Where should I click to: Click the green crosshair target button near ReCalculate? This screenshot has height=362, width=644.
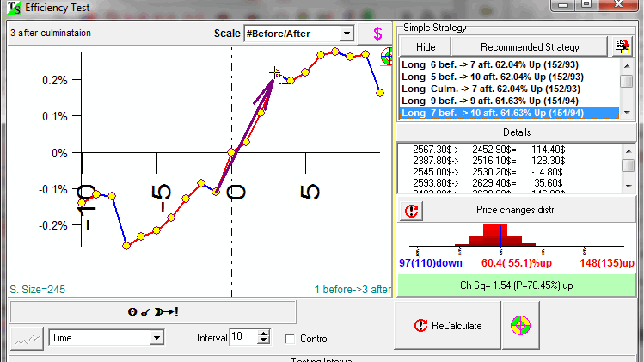tap(520, 326)
